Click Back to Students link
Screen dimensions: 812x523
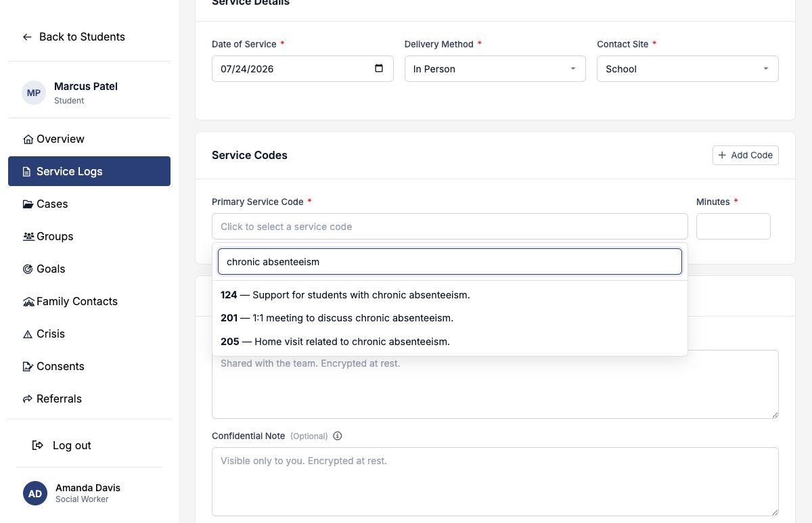click(74, 37)
